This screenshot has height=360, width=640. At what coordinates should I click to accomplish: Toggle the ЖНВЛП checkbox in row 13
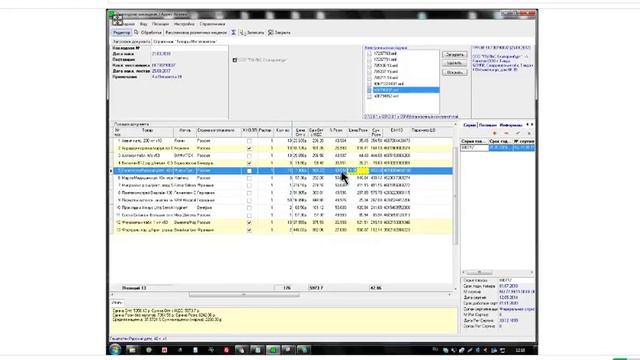click(x=249, y=230)
